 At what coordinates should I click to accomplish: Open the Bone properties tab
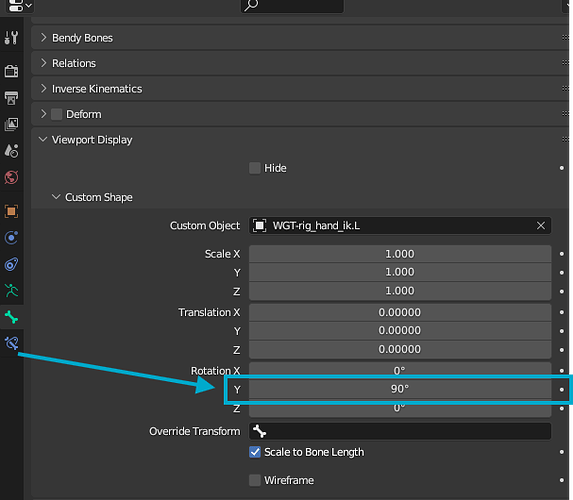[11, 317]
